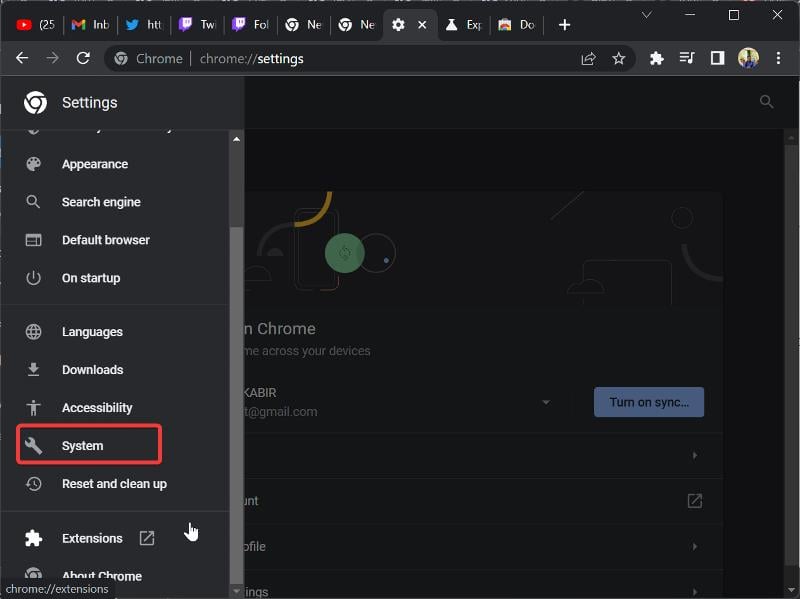Image resolution: width=800 pixels, height=599 pixels.
Task: Open a new tab with plus
Action: click(x=564, y=24)
